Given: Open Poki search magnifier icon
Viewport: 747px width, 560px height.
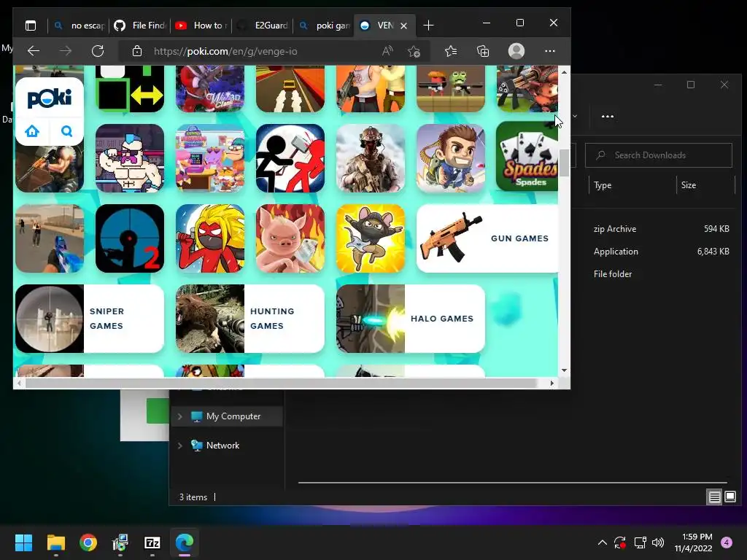Looking at the screenshot, I should [66, 131].
